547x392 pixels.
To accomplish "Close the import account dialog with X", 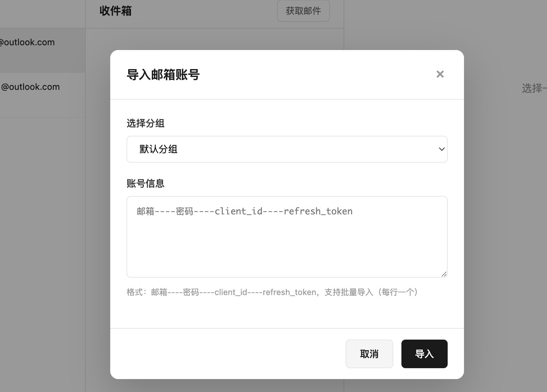I will (x=440, y=74).
